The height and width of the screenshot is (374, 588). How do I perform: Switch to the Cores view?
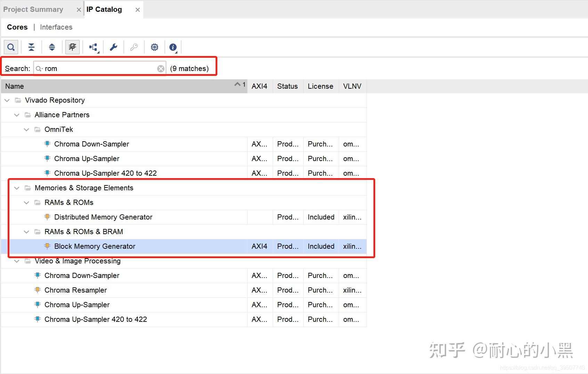17,27
